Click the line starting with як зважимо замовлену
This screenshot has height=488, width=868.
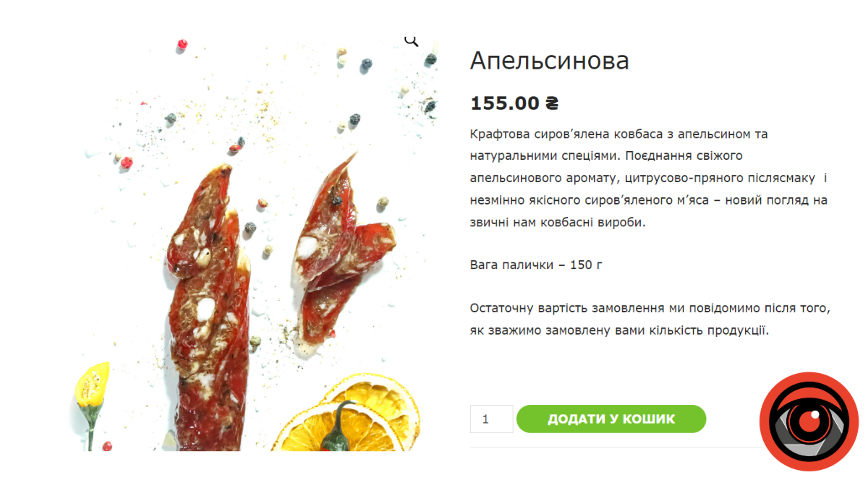tap(618, 330)
